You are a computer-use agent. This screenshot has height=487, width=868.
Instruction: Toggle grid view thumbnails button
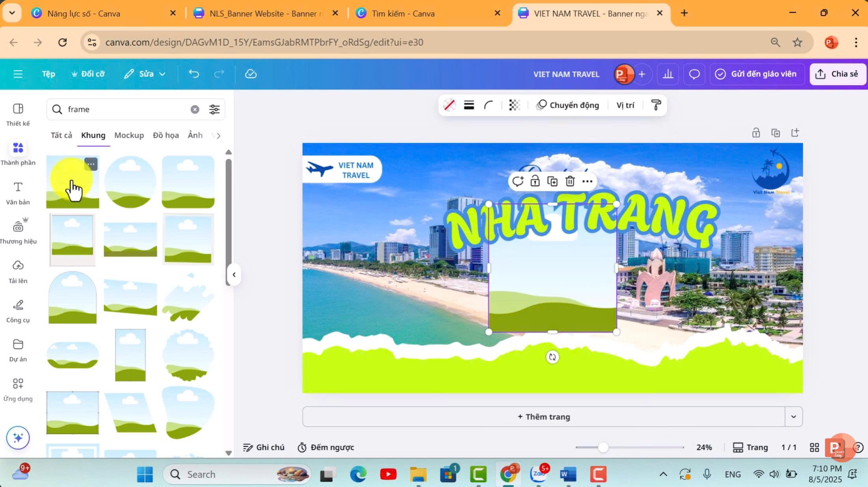814,447
